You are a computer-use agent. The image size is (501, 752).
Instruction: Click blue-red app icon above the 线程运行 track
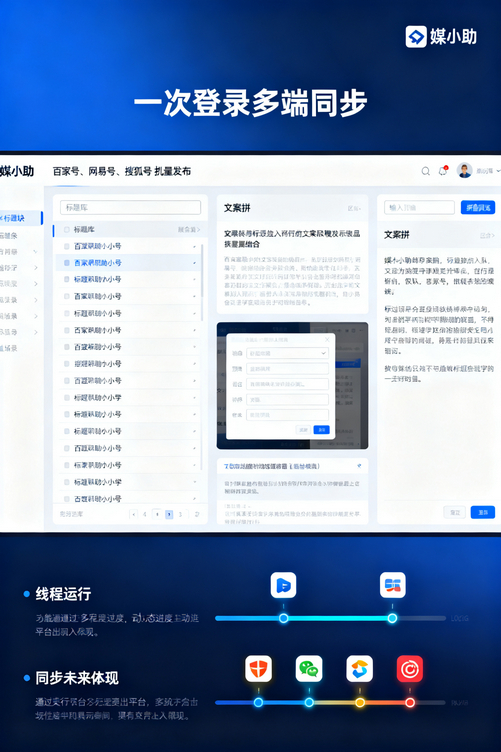(x=393, y=585)
